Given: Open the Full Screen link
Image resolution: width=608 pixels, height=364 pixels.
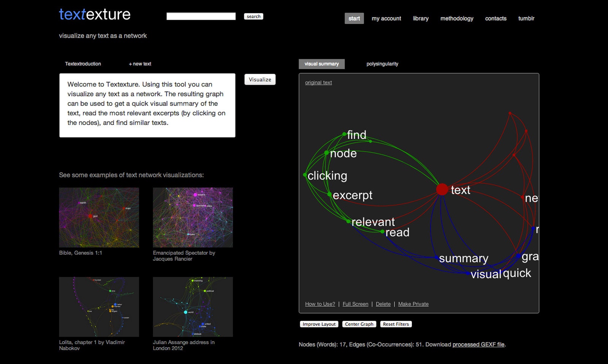Looking at the screenshot, I should coord(355,304).
